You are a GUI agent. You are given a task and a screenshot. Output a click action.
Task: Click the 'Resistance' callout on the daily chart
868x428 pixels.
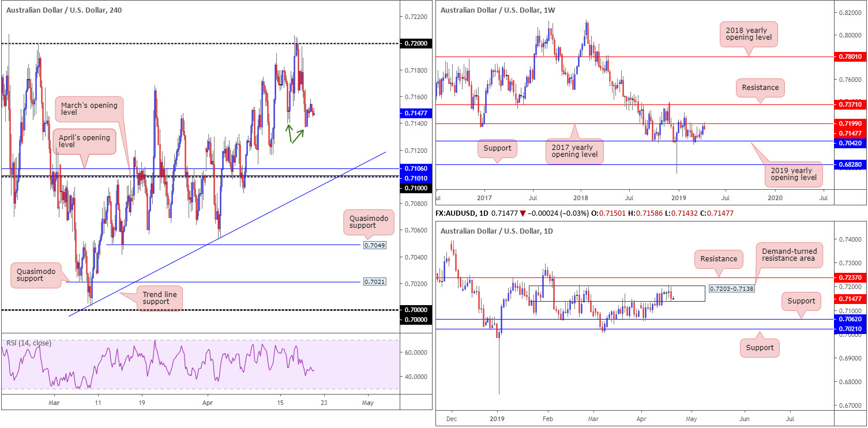(x=719, y=258)
